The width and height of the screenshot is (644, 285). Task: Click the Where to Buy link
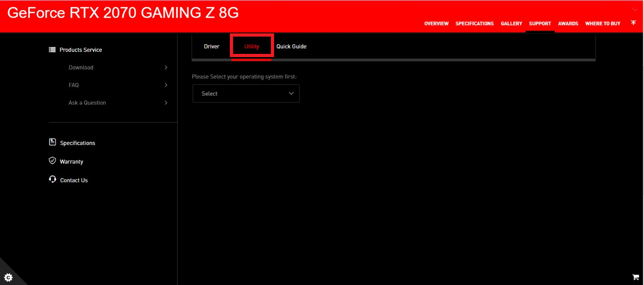[x=603, y=24]
